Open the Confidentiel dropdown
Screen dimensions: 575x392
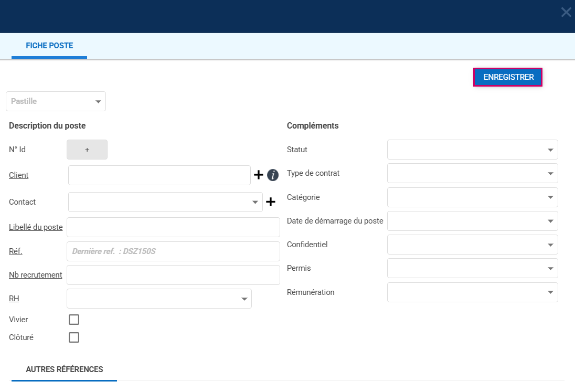(472, 245)
